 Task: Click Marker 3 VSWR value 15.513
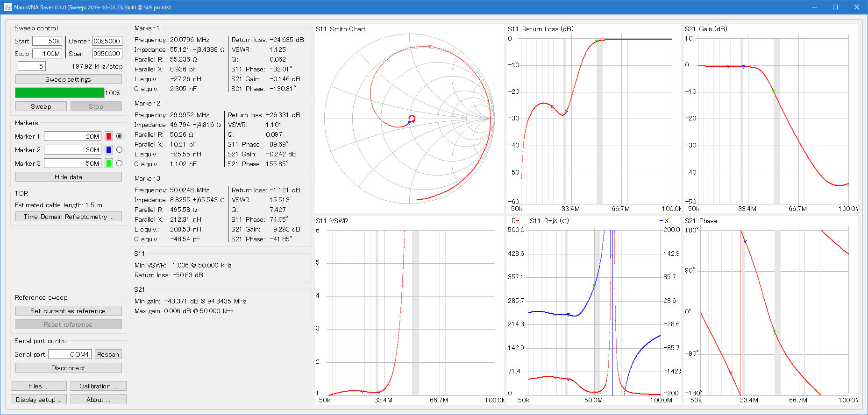click(x=279, y=200)
